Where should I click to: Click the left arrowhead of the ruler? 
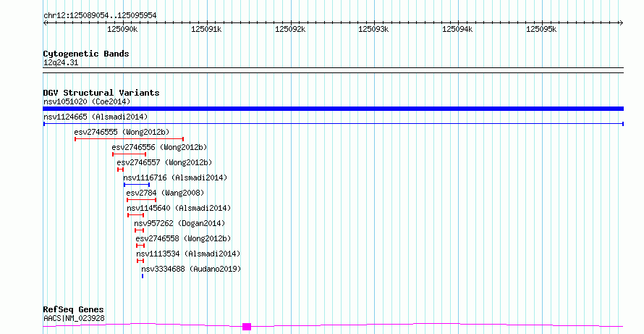(46, 23)
